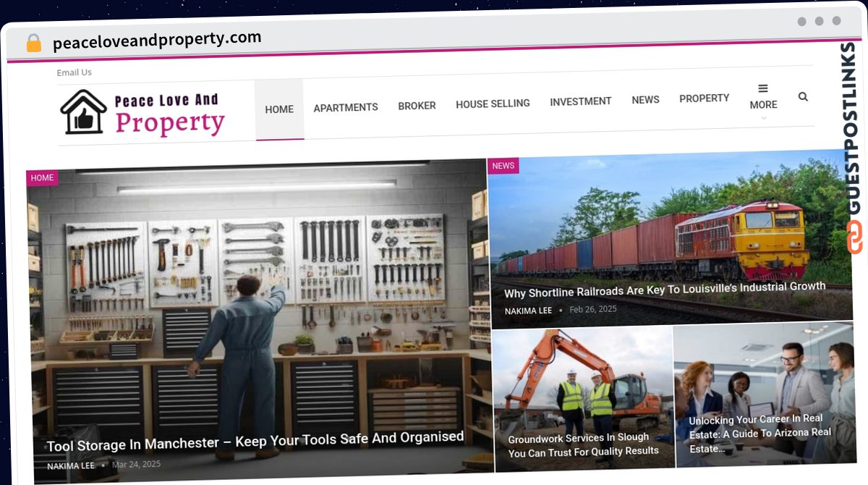Go to the APARTMENTS menu item
Viewport: 868px width, 485px height.
point(346,107)
